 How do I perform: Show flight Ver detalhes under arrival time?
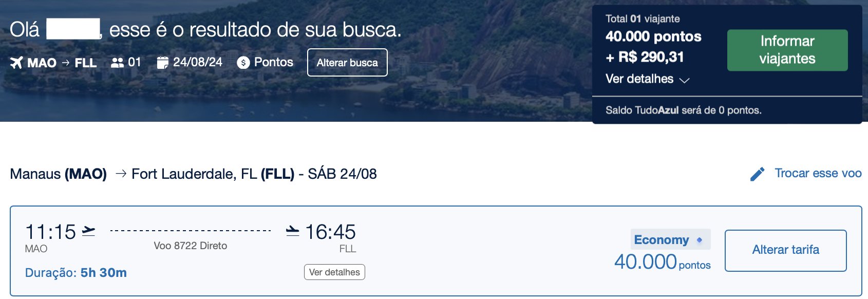pos(334,272)
